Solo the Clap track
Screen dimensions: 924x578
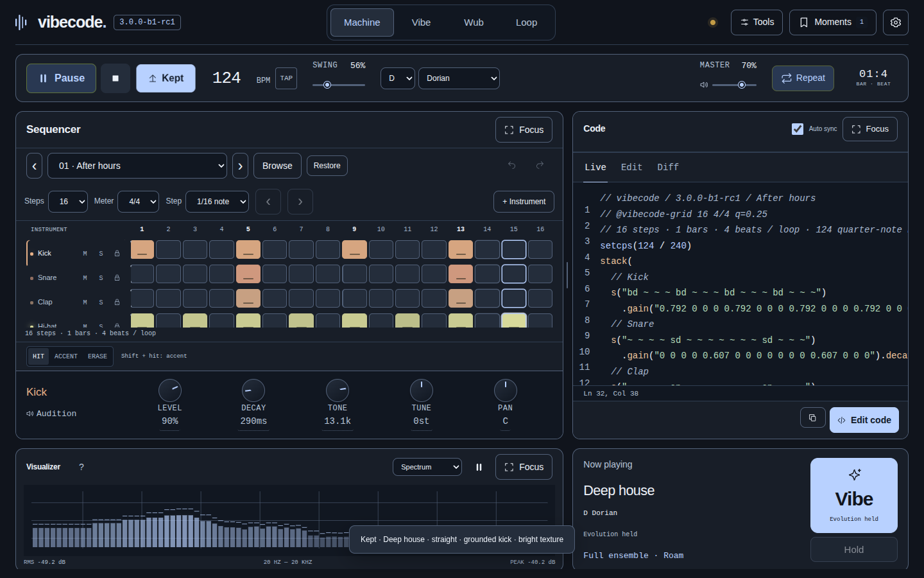click(x=101, y=302)
